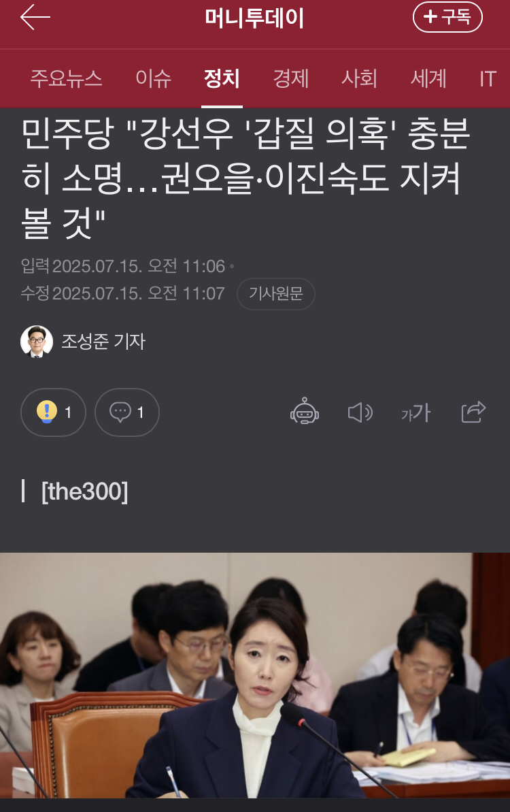Switch to 이슈 tab
510x812 pixels.
[153, 79]
